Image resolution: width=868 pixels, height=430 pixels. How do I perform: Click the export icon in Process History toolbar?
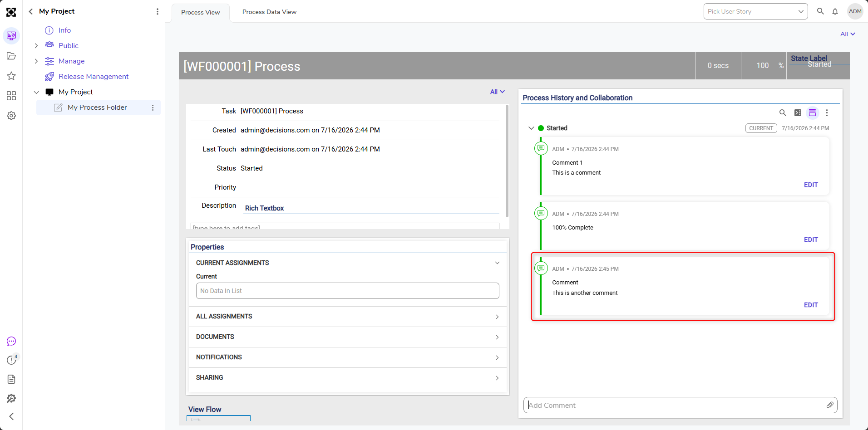(x=798, y=112)
